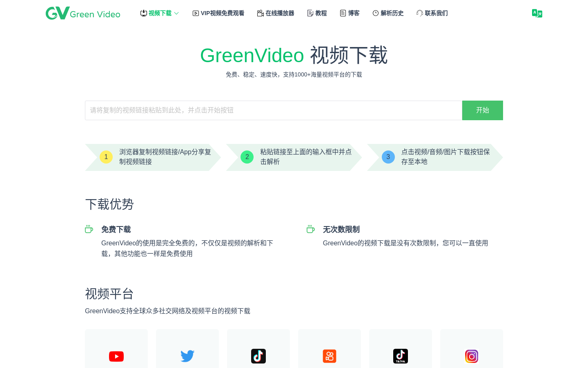Click the camera icon beside 在线播放器
The image size is (588, 368).
260,13
